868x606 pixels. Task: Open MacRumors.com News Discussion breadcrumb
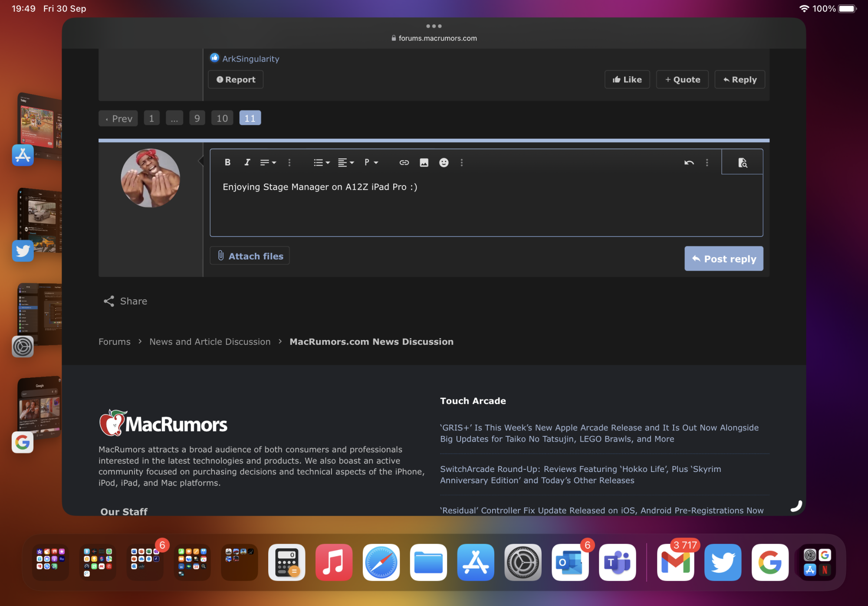[372, 342]
